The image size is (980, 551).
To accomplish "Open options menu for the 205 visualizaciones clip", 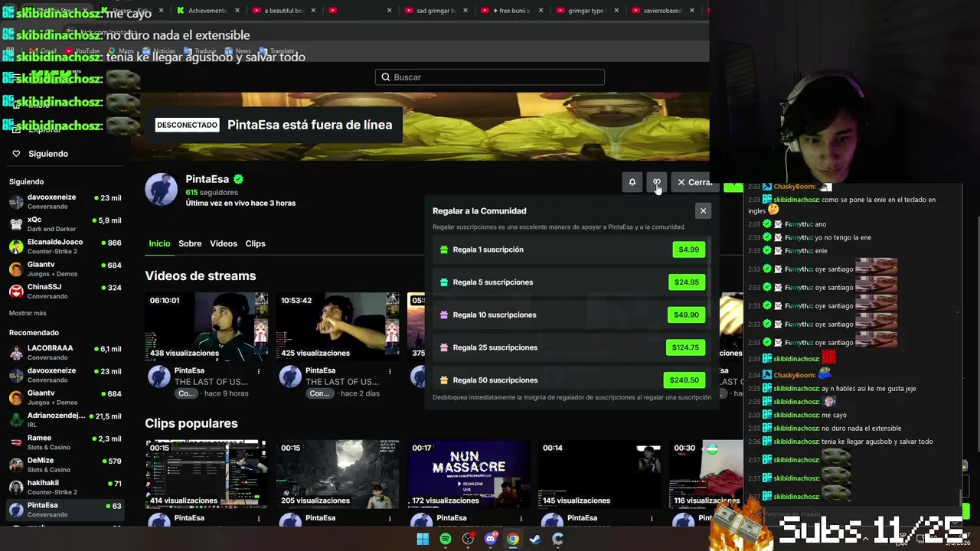I will click(x=390, y=519).
